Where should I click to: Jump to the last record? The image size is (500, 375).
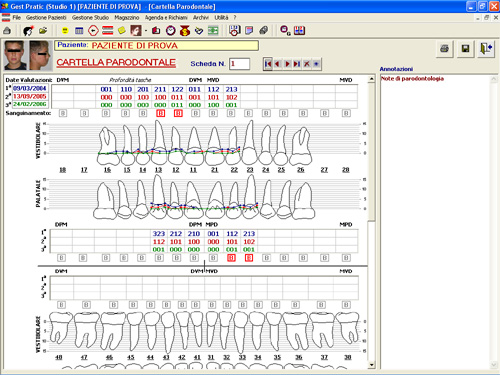[x=297, y=64]
